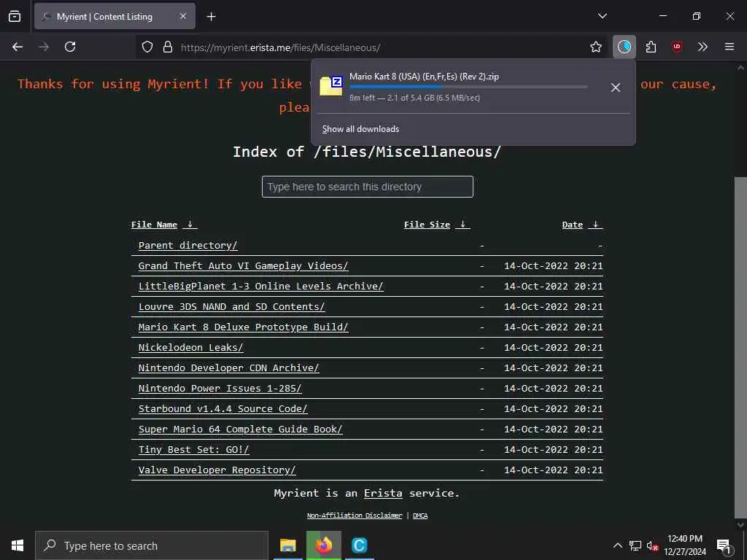The height and width of the screenshot is (560, 747).
Task: Open File Explorer from the taskbar
Action: (x=287, y=545)
